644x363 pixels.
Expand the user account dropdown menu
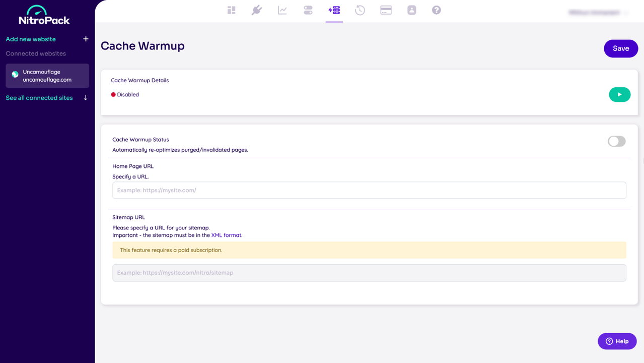click(598, 12)
